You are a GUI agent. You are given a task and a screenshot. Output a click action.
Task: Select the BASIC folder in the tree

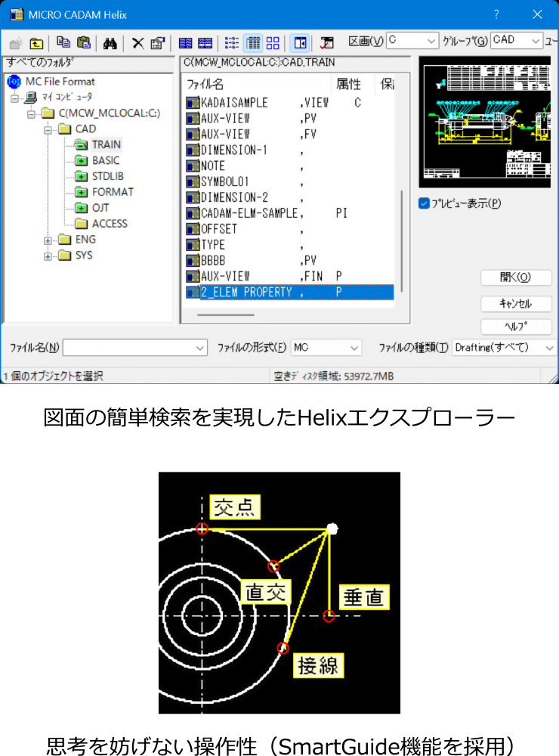(x=105, y=160)
